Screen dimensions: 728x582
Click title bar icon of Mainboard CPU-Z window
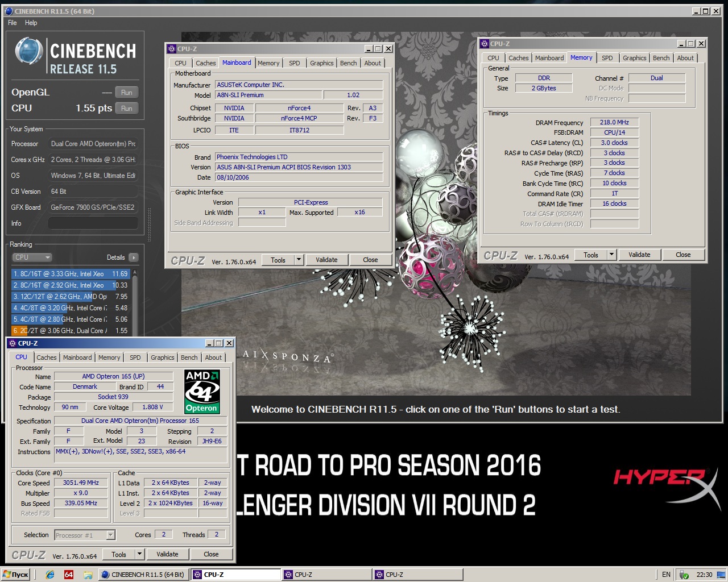click(172, 49)
